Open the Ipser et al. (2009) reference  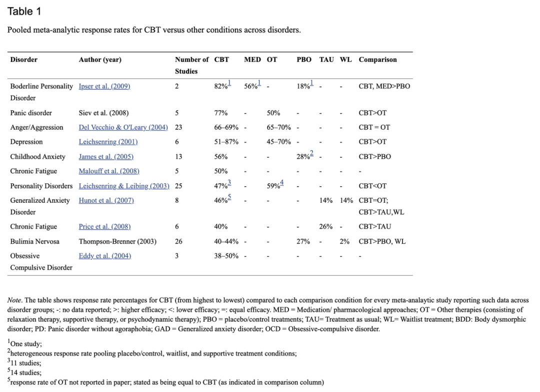point(104,86)
